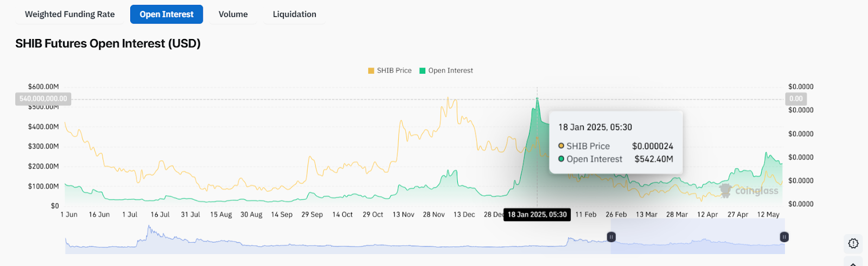Click the 18 Jan 2025 x-axis date label
This screenshot has width=868, height=266.
point(537,215)
